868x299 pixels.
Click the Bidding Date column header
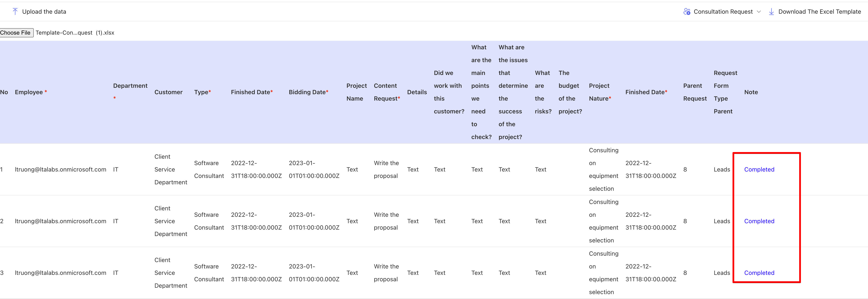[x=307, y=92]
